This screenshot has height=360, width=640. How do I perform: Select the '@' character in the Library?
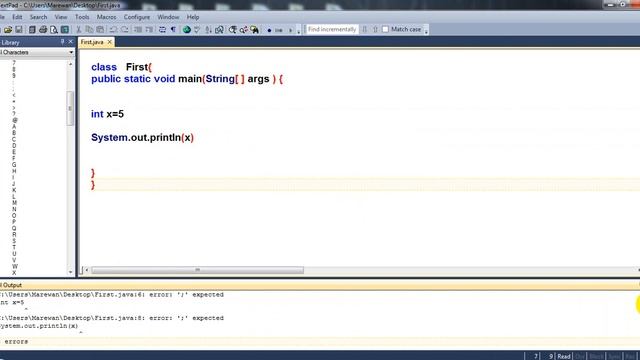(15, 120)
